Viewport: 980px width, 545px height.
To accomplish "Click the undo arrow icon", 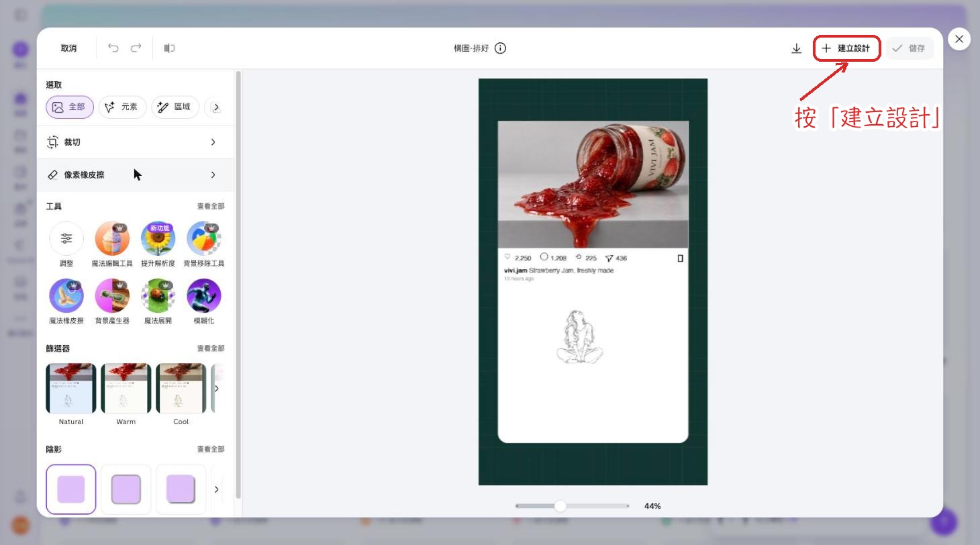I will (113, 48).
